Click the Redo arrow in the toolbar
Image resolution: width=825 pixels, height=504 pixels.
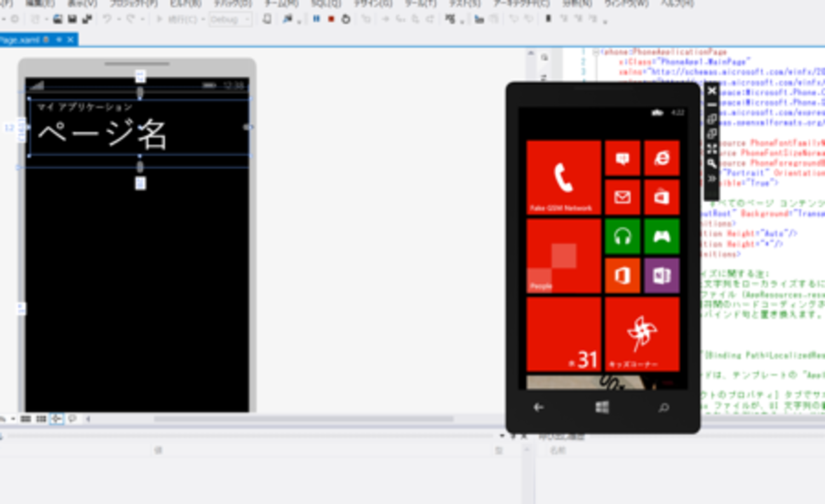pyautogui.click(x=130, y=20)
